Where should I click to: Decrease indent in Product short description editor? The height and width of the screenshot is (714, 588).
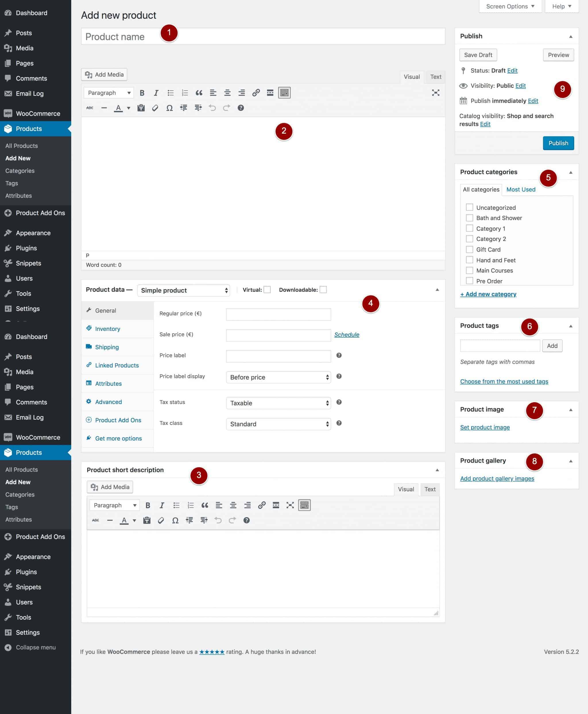[x=189, y=520]
